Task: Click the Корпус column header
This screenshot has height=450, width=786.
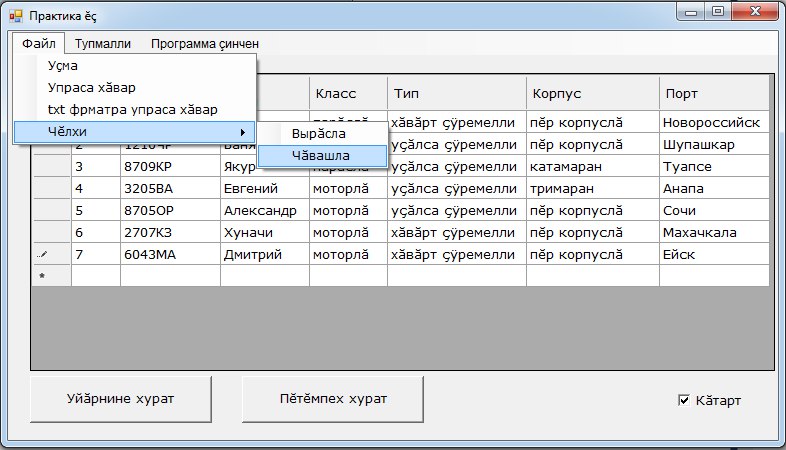Action: click(x=592, y=93)
